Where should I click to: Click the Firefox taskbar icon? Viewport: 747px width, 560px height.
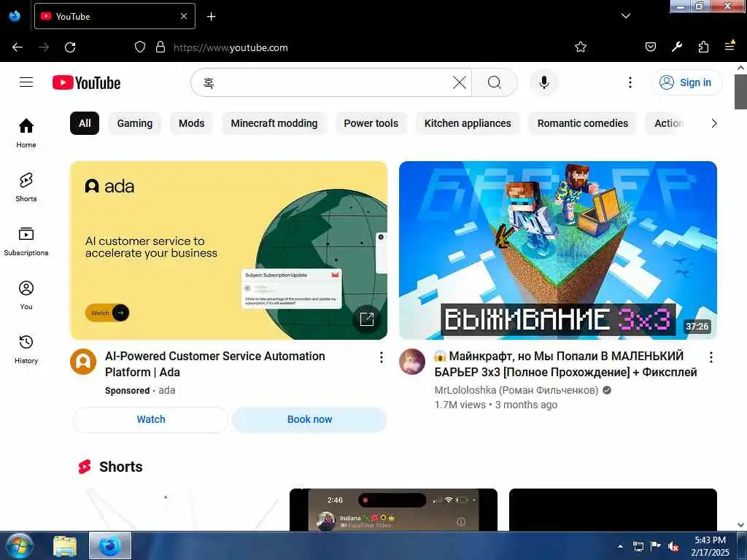click(x=110, y=546)
